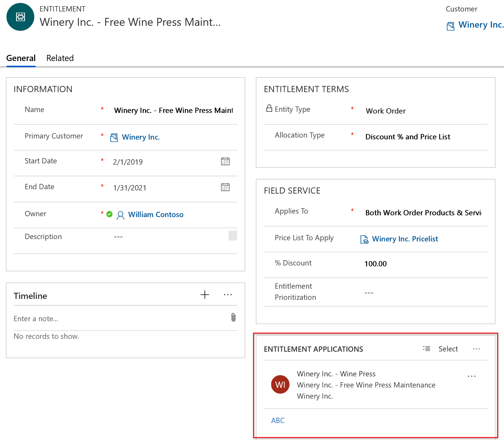Add a new Timeline record with plus
Viewport: 504px width, 440px height.
(205, 295)
